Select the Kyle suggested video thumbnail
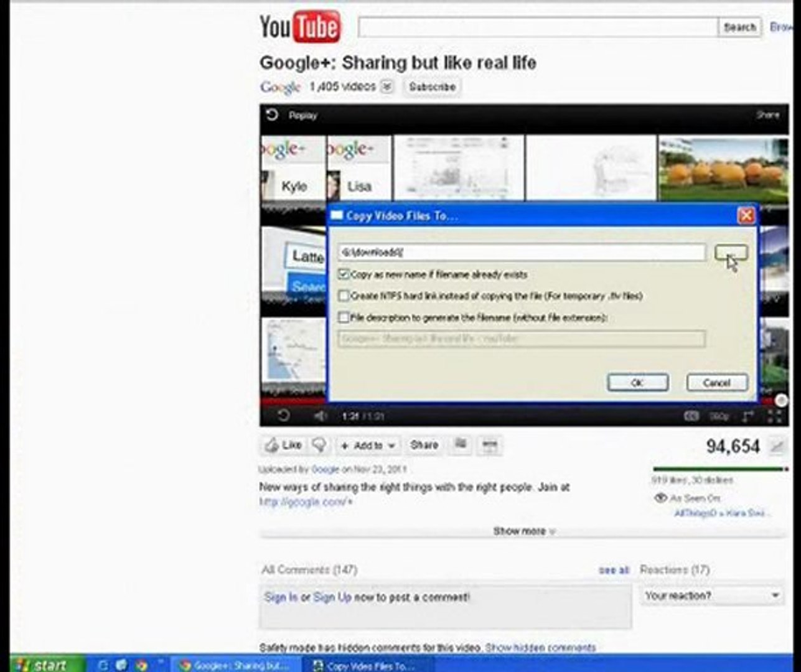801x672 pixels. pos(293,168)
